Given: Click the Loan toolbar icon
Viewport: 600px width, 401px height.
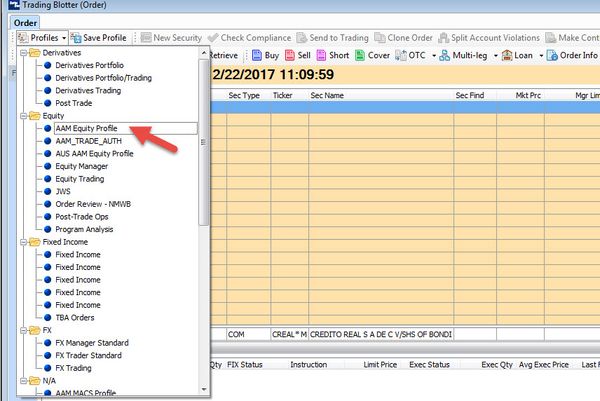Looking at the screenshot, I should 508,55.
